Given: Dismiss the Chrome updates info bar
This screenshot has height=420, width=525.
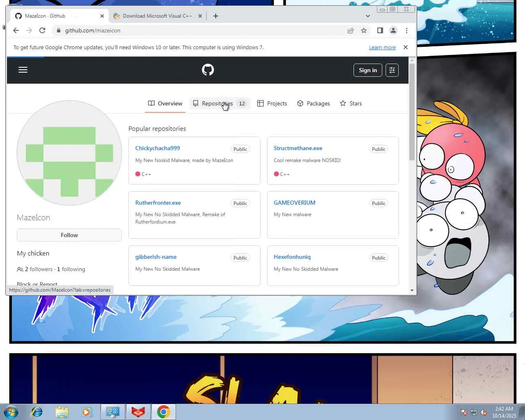Looking at the screenshot, I should pos(406,47).
